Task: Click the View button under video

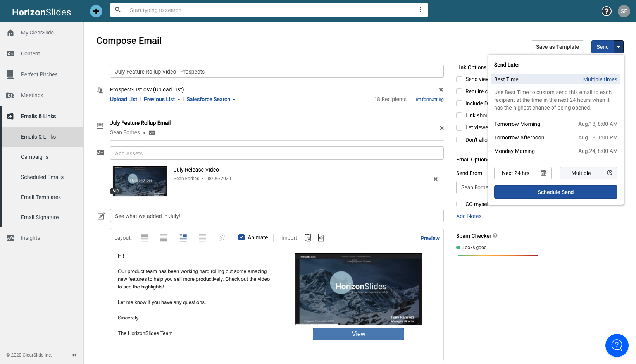Action: (x=359, y=334)
